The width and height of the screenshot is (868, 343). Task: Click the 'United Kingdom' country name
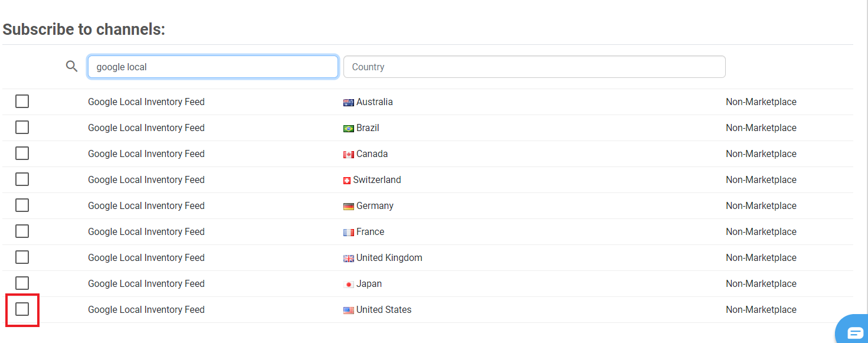(389, 257)
